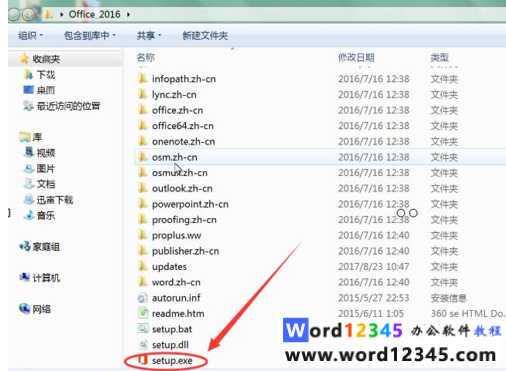The height and width of the screenshot is (371, 506).
Task: Click the setup.bat file icon
Action: 143,329
